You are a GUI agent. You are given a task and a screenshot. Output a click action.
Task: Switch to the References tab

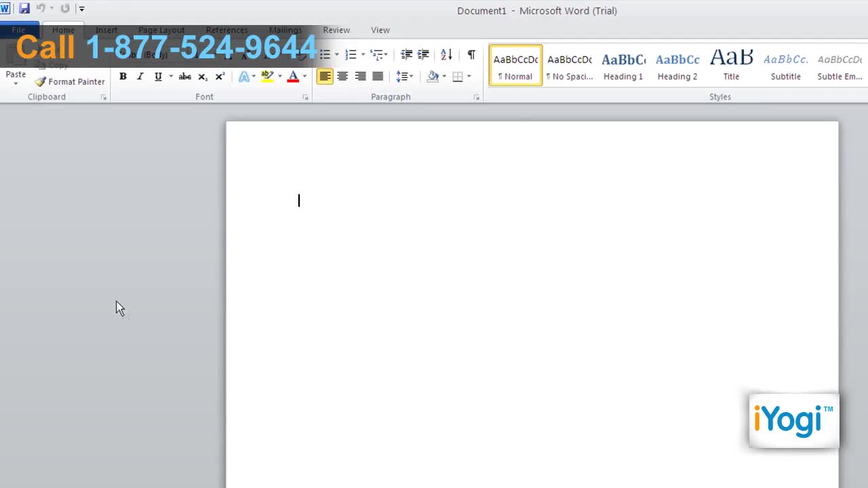pyautogui.click(x=226, y=30)
